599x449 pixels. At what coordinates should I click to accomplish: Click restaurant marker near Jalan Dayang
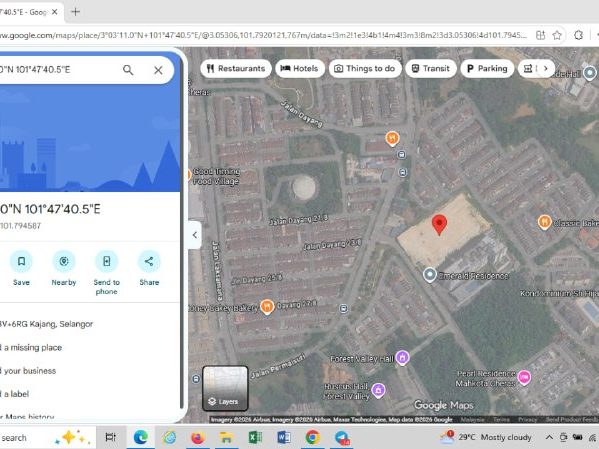(392, 139)
